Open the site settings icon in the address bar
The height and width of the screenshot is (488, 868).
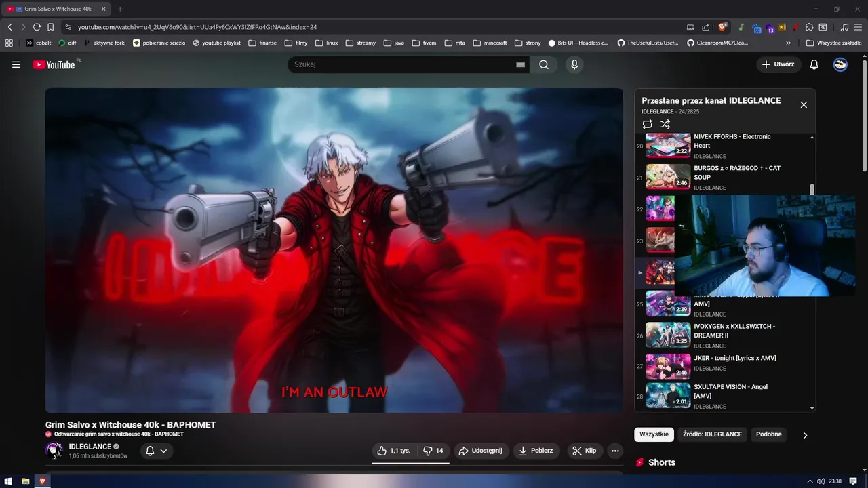tap(68, 27)
